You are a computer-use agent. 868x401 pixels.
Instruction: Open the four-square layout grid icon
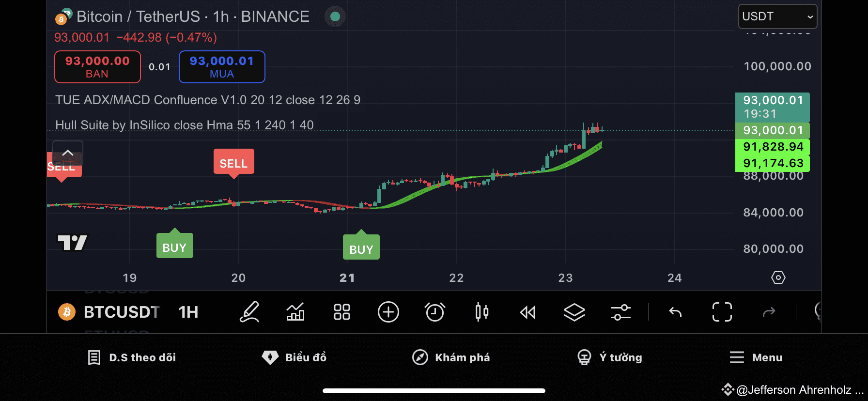coord(342,312)
